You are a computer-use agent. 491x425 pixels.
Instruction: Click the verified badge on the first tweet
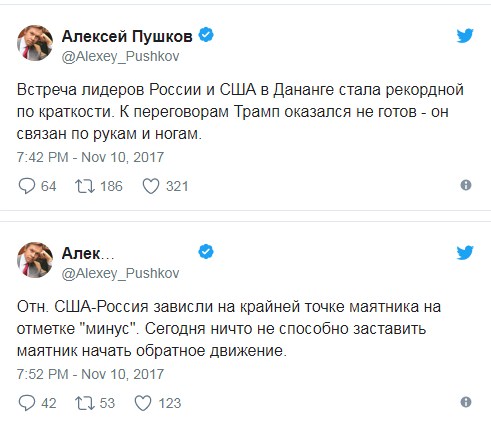206,35
